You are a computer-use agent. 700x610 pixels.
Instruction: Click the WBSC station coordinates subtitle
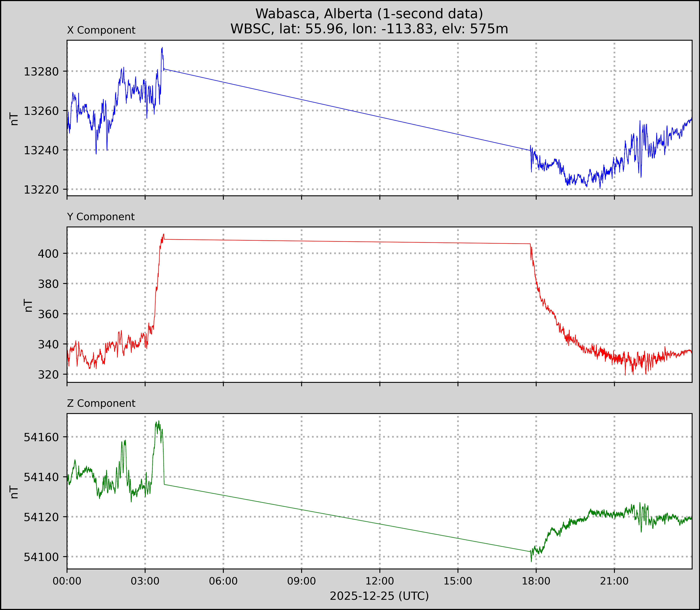tap(369, 29)
